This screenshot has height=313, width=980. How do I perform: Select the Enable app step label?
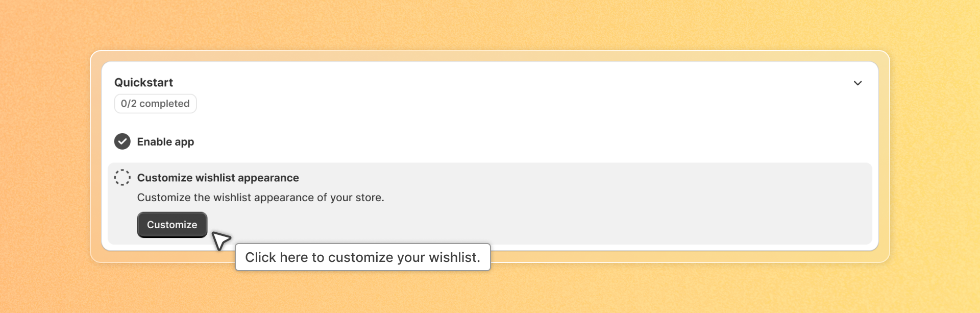(165, 142)
